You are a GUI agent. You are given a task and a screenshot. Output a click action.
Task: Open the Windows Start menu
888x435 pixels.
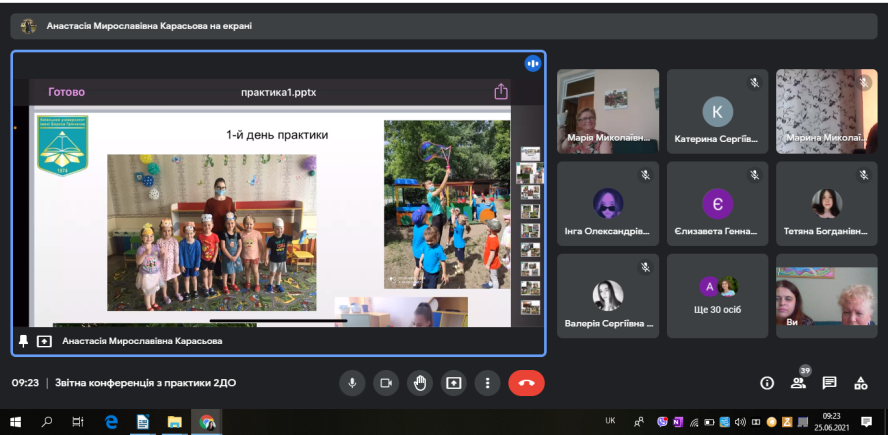pyautogui.click(x=16, y=421)
